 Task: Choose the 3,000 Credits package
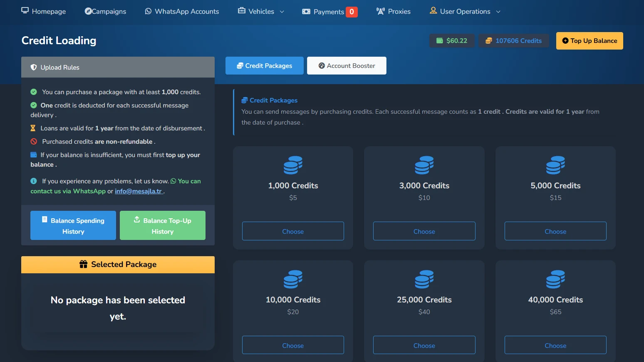click(x=424, y=231)
